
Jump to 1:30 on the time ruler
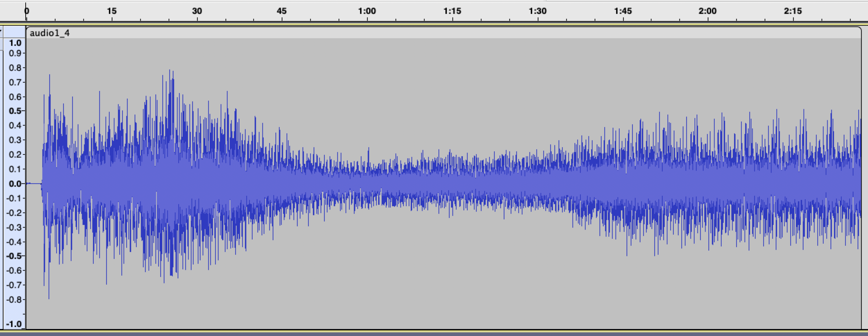click(538, 11)
